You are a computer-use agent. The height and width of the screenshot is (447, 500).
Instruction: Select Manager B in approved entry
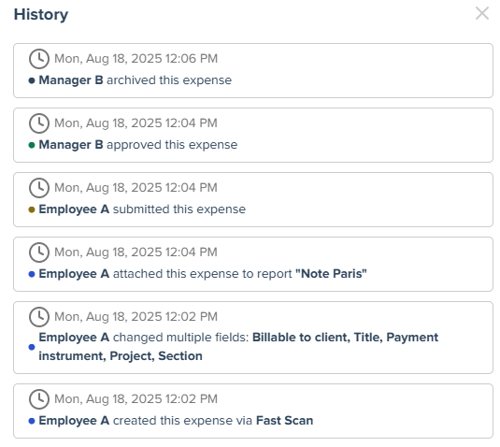click(71, 145)
